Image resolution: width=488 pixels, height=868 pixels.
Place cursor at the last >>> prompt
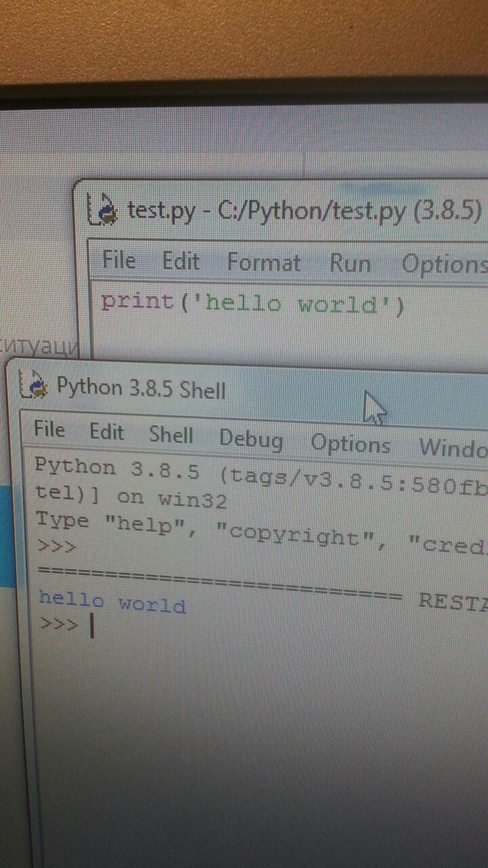click(58, 623)
